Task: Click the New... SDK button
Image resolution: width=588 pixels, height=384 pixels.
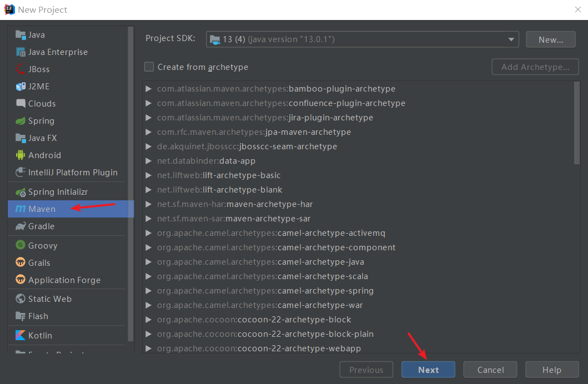Action: pos(550,39)
